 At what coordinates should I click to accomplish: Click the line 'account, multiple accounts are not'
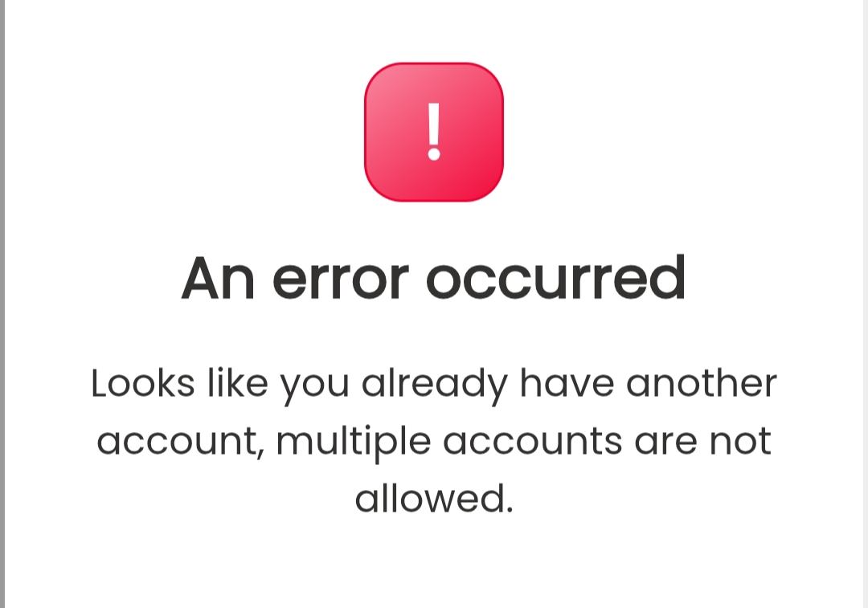[x=434, y=443]
